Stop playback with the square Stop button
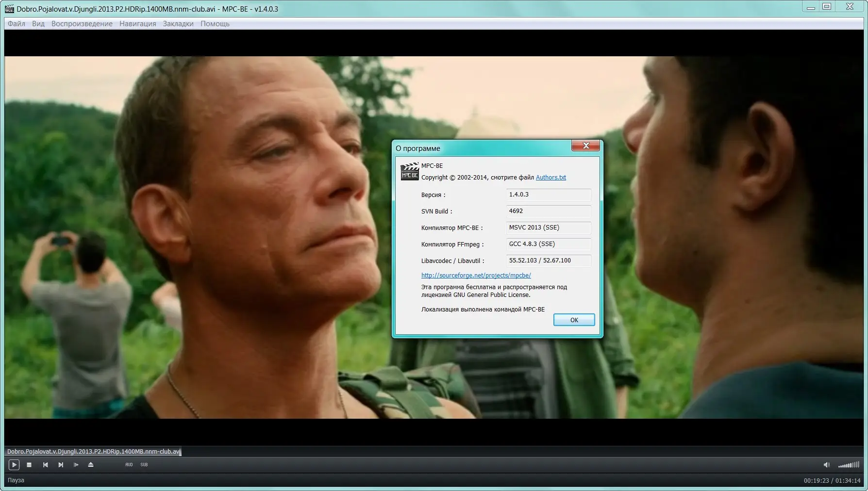Image resolution: width=868 pixels, height=491 pixels. coord(29,465)
